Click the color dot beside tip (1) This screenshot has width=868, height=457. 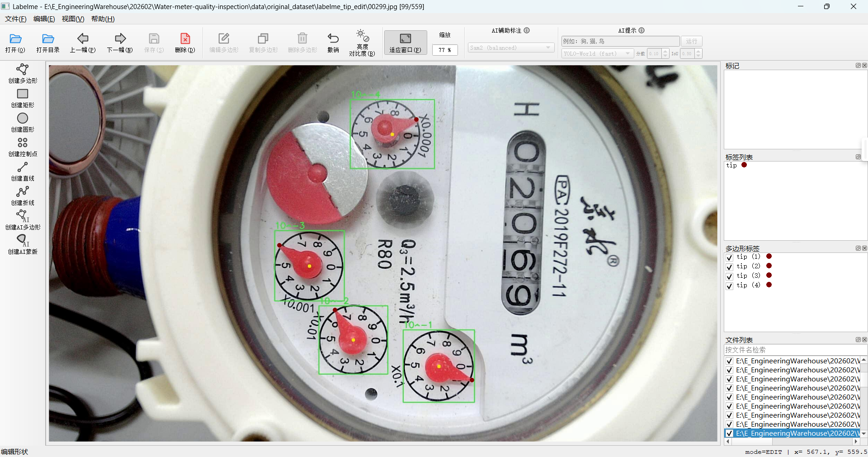tap(769, 257)
